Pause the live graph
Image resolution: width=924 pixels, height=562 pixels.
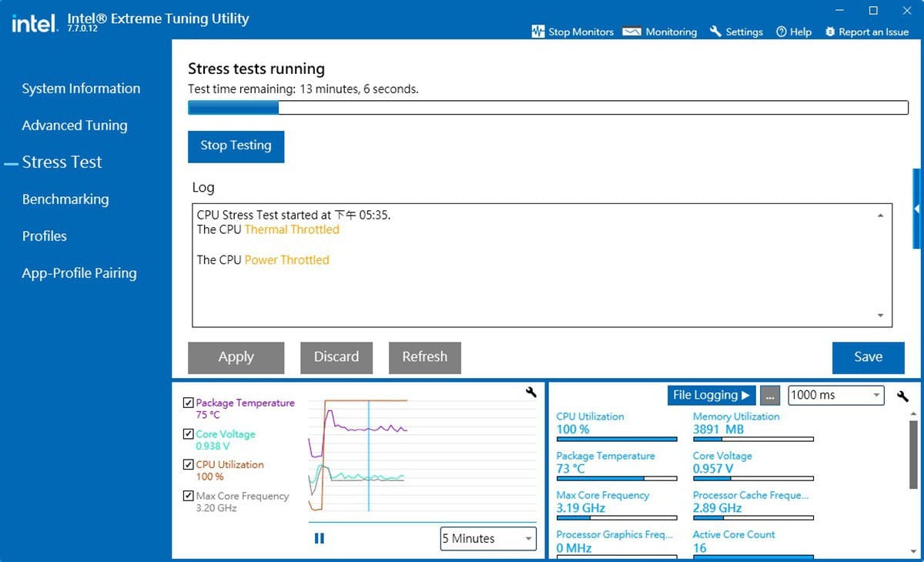click(x=320, y=538)
